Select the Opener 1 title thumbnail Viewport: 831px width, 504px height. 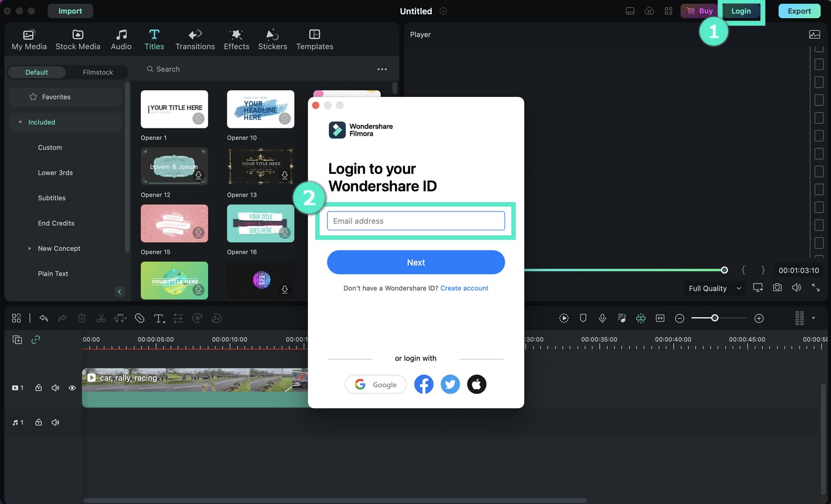[x=175, y=109]
